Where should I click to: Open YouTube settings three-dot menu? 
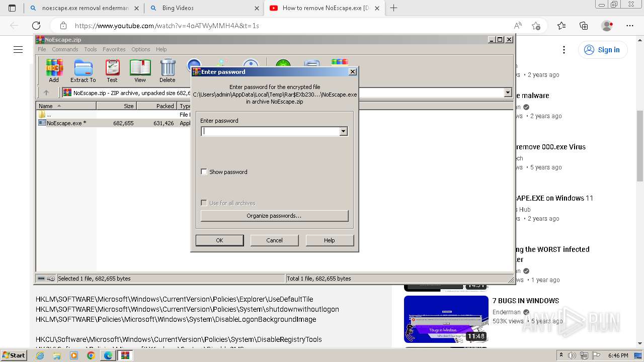click(x=564, y=50)
